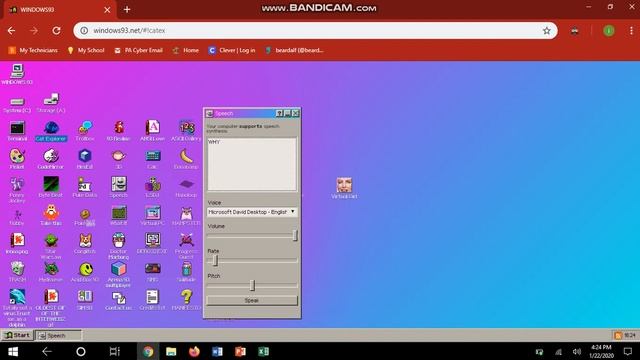Open the Speech desktop icon

coord(119,187)
